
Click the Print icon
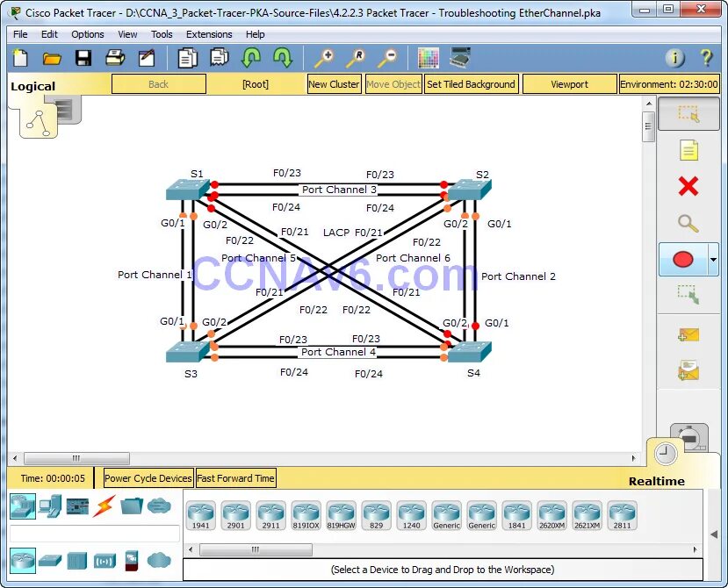click(115, 58)
